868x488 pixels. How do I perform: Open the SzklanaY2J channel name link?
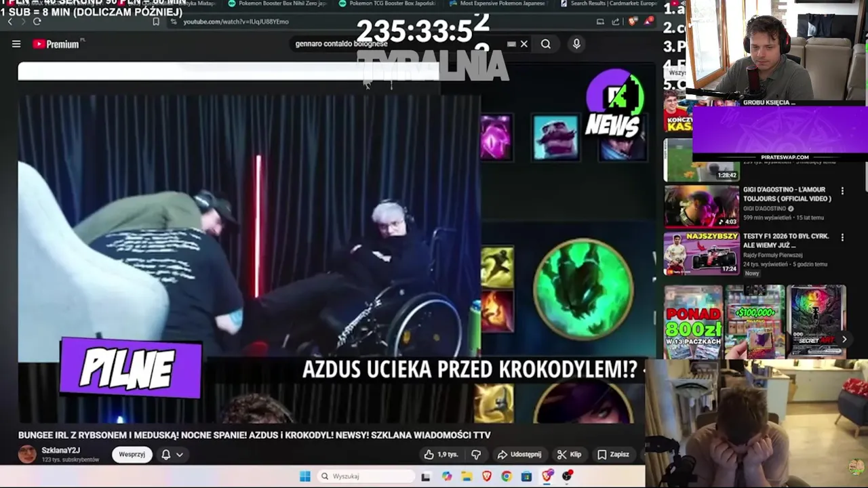point(60,450)
